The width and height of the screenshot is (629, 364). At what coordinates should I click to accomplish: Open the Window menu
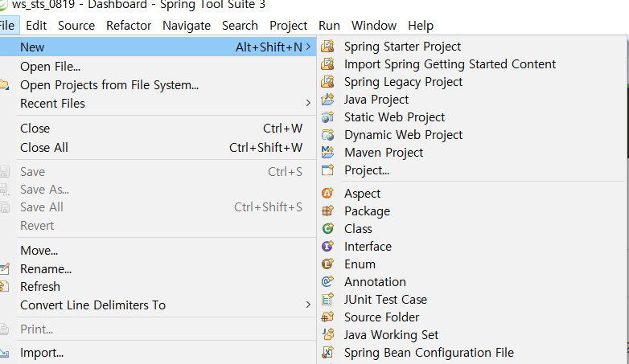tap(374, 26)
